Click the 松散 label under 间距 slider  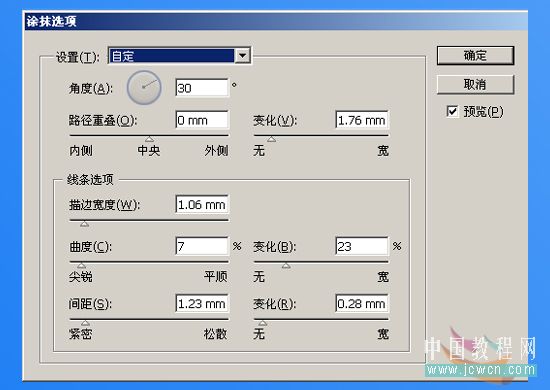coord(215,334)
